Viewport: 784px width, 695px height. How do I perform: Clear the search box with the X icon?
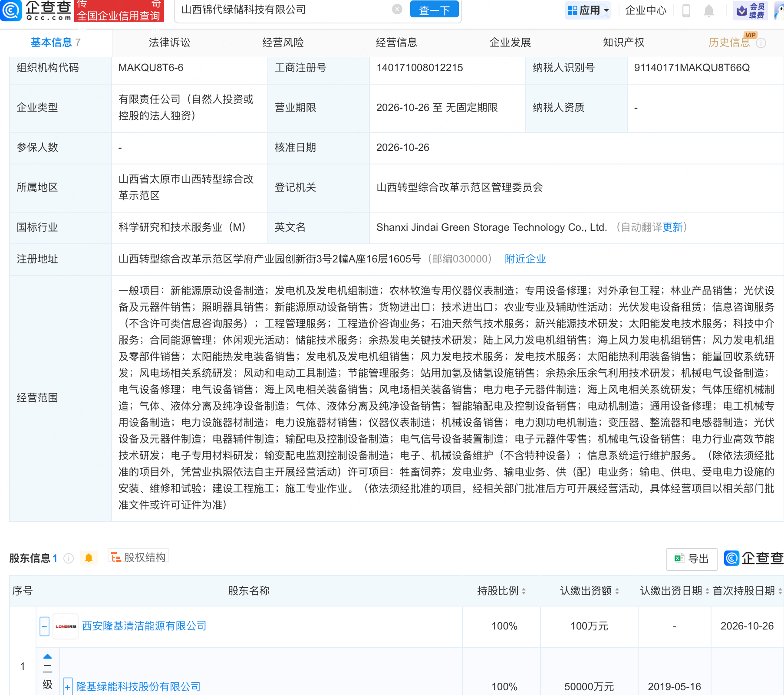pyautogui.click(x=397, y=10)
